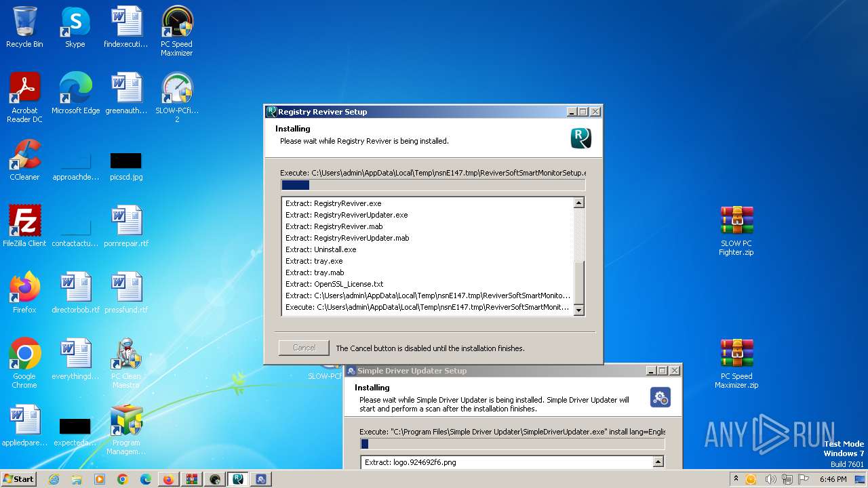Open Firefox desktop shortcut

point(24,293)
